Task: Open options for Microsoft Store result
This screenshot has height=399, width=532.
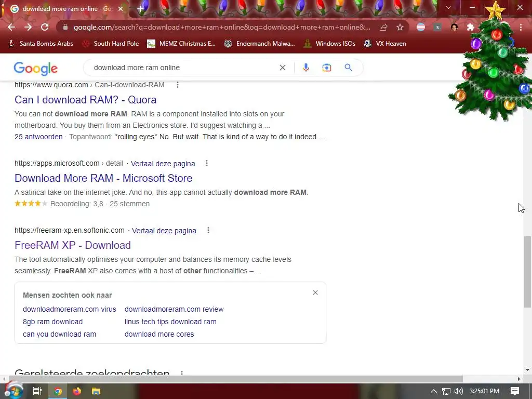Action: 206,164
